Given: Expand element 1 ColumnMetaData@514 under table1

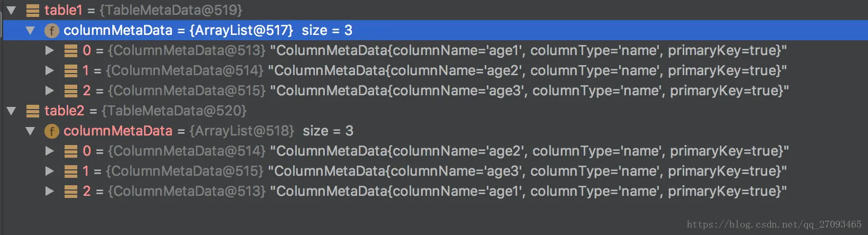Looking at the screenshot, I should (50, 70).
